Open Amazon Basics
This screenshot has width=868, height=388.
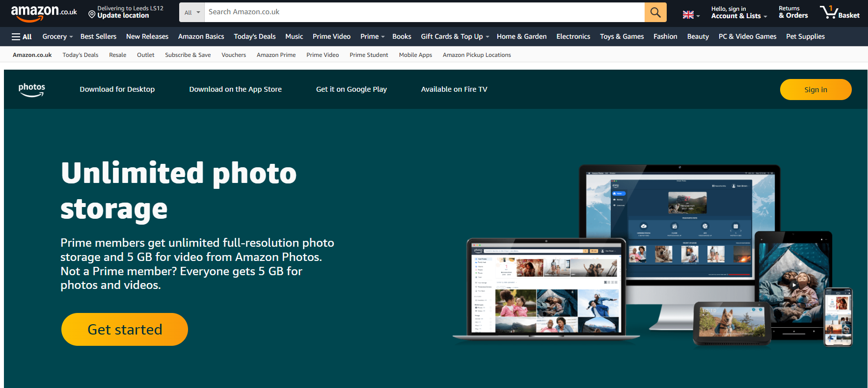pos(201,37)
